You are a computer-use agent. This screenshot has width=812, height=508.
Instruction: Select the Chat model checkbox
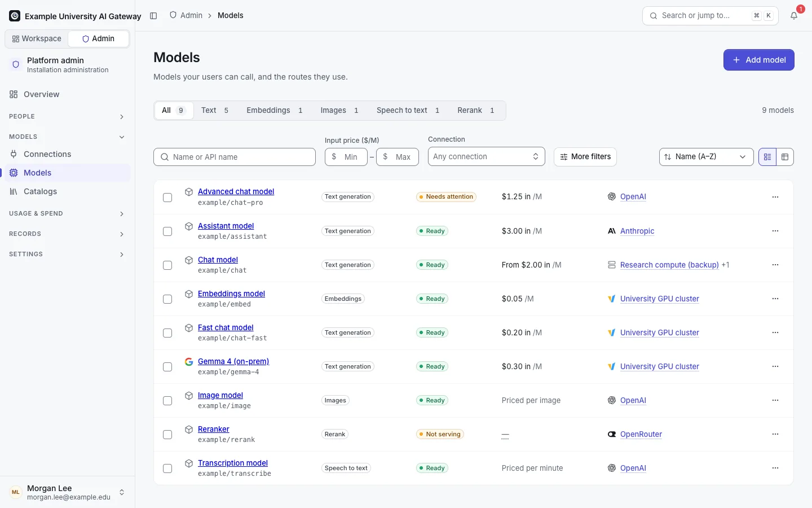[x=167, y=265]
